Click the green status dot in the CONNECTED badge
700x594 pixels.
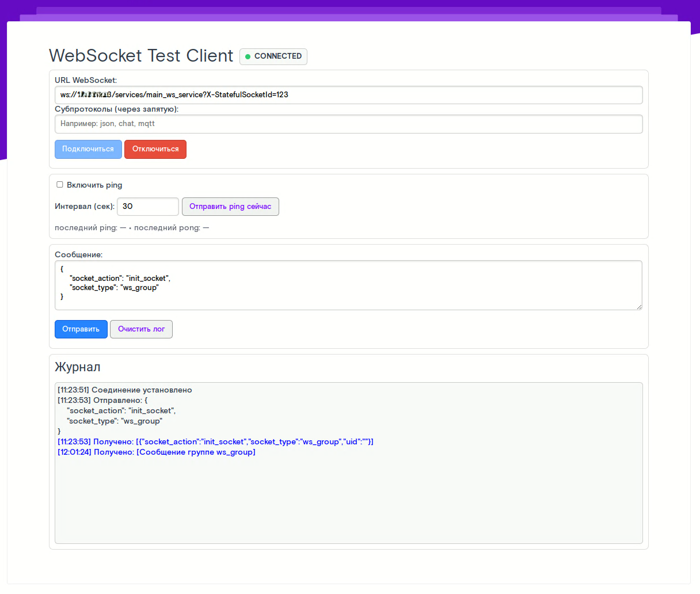point(248,56)
